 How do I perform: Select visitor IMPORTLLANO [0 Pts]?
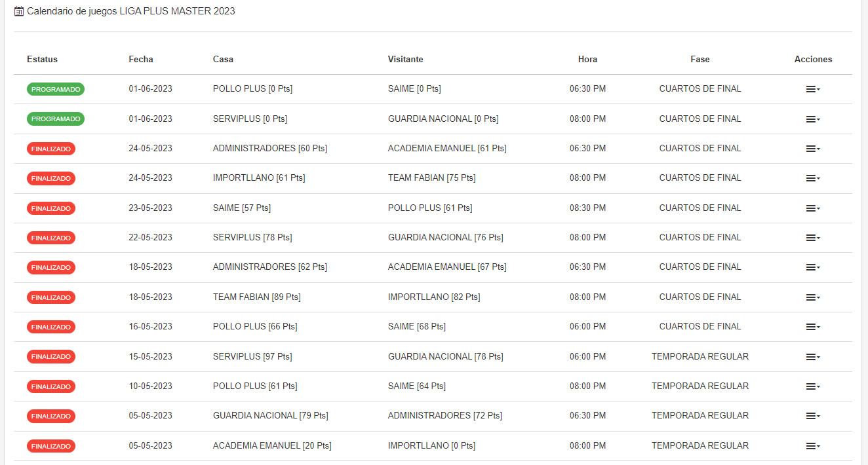click(x=431, y=446)
